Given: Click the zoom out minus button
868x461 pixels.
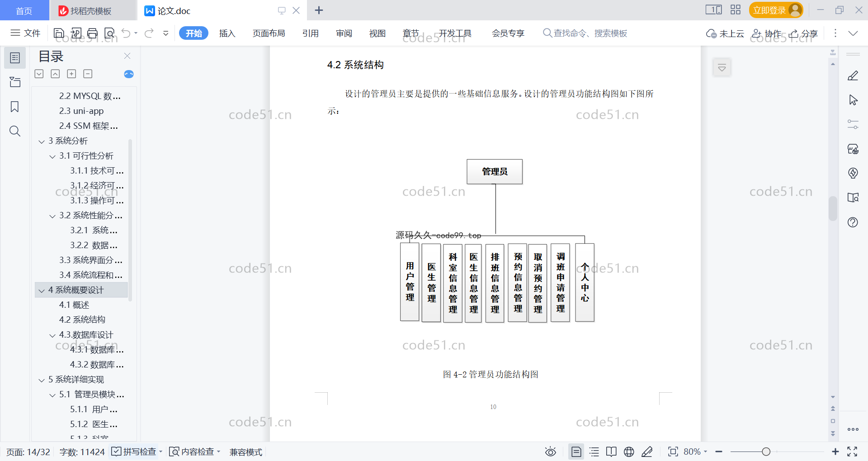Looking at the screenshot, I should tap(719, 452).
